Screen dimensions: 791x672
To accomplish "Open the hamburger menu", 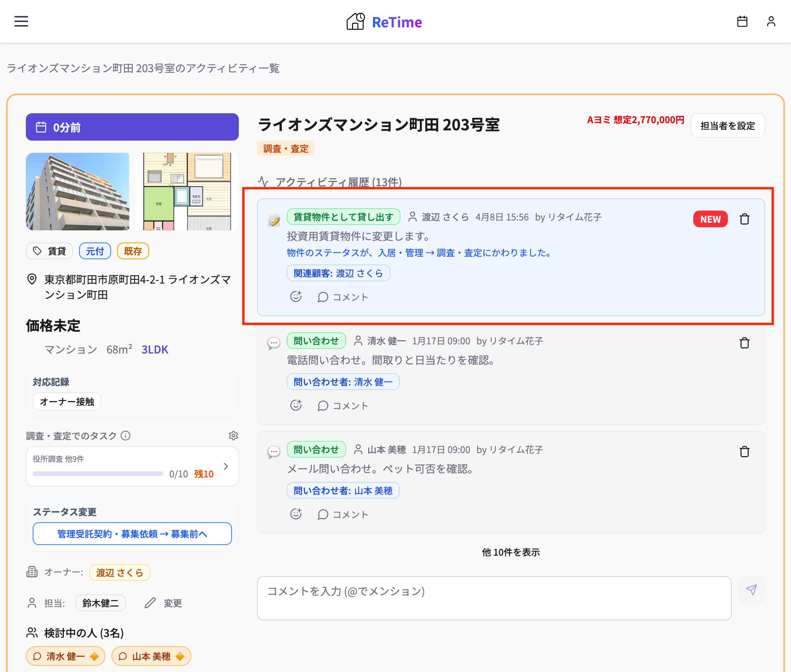I will click(x=21, y=21).
